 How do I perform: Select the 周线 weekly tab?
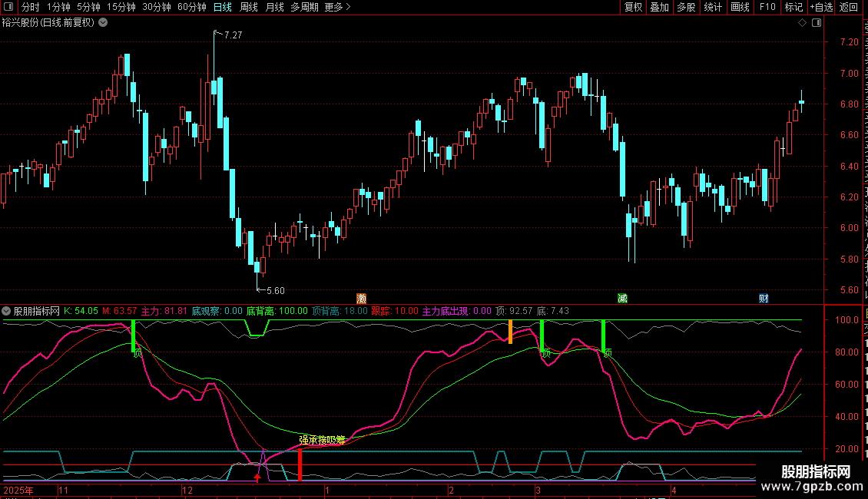coord(249,7)
